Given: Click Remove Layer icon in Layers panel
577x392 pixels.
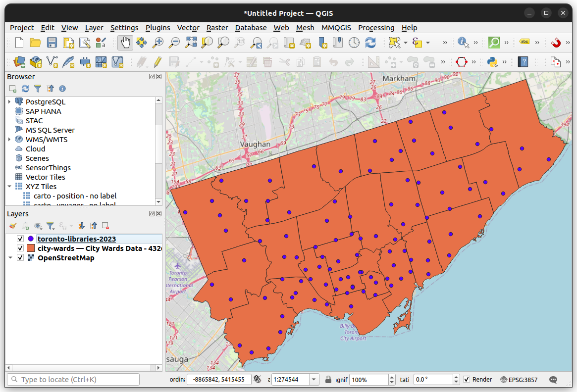Looking at the screenshot, I should pyautogui.click(x=105, y=226).
